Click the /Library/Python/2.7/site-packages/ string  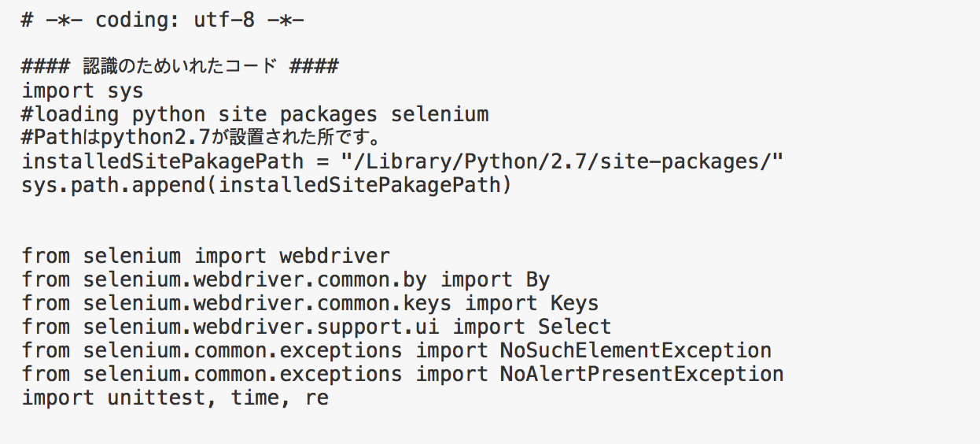562,161
